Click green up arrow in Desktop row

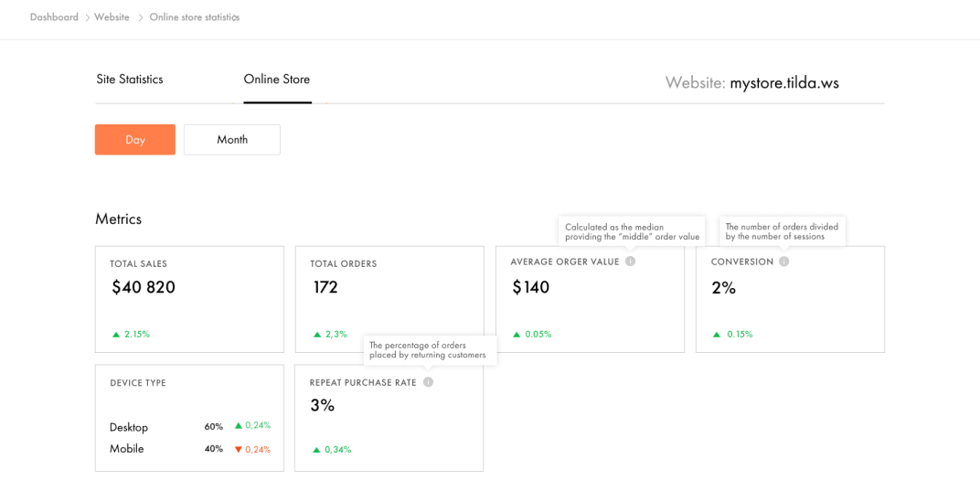[238, 425]
